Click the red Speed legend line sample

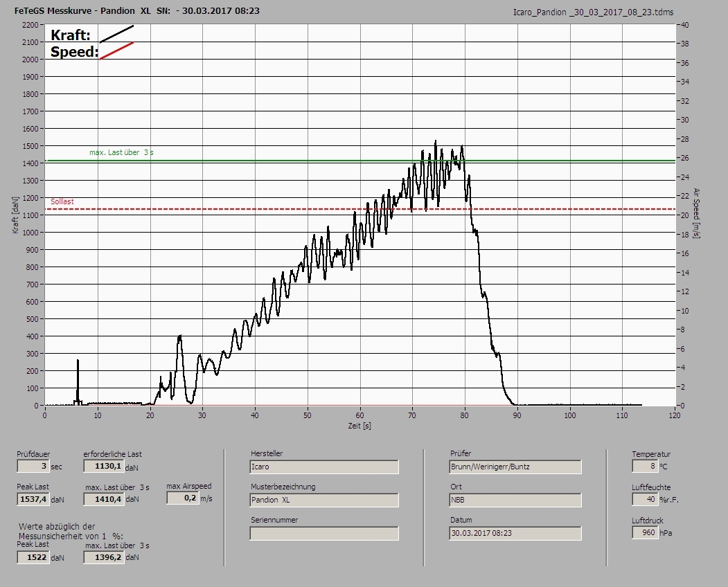116,51
